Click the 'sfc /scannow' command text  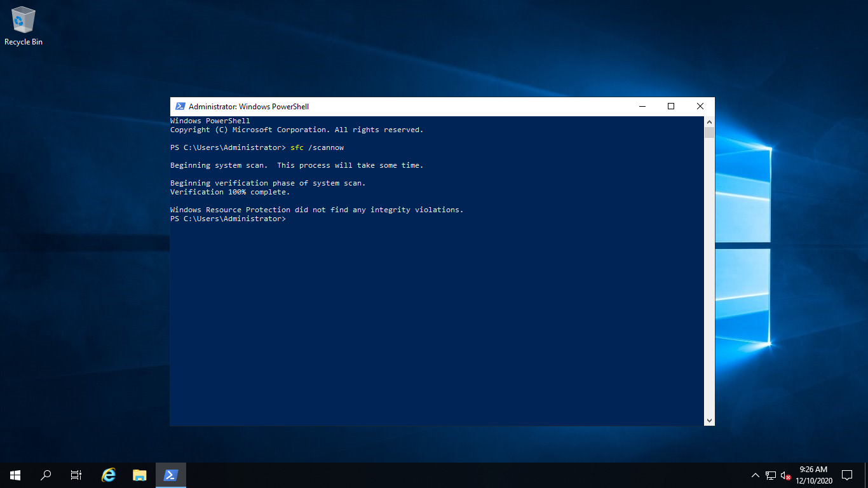click(x=317, y=147)
